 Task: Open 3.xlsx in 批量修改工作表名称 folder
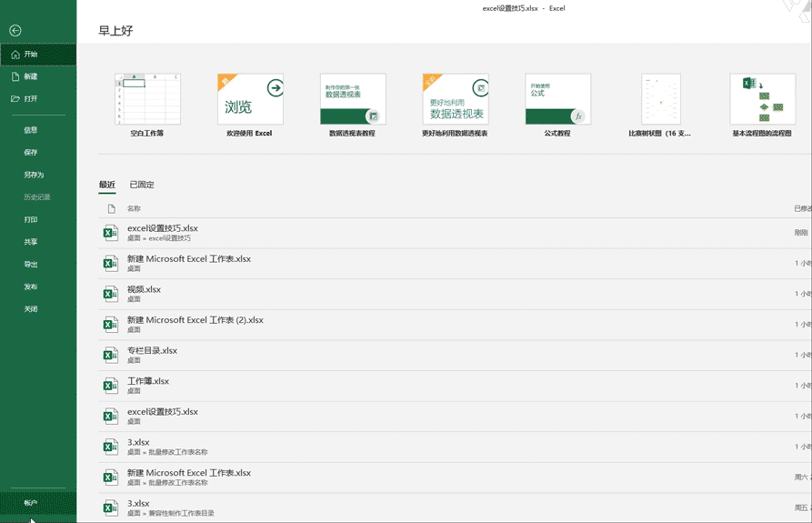click(x=455, y=447)
